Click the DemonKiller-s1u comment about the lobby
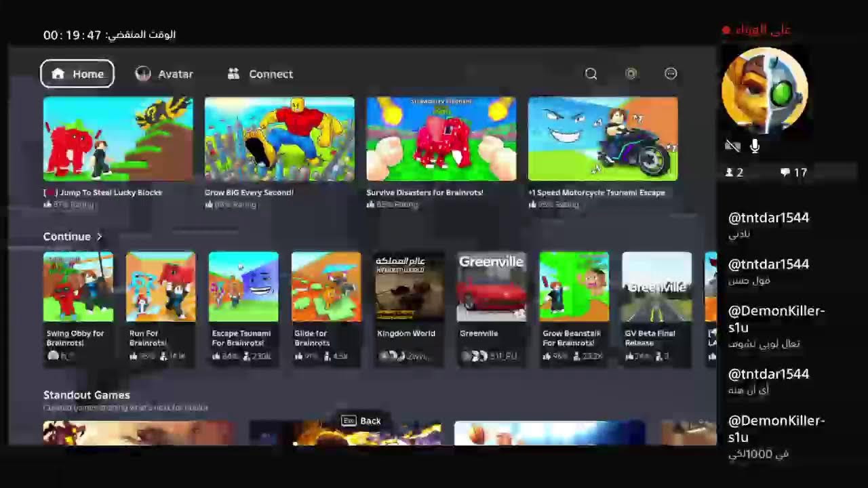This screenshot has width=868, height=488. [776, 327]
